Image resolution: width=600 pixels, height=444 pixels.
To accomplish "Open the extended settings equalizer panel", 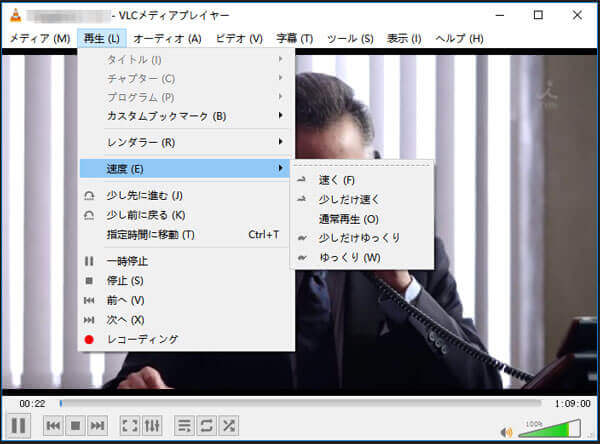I will point(152,426).
